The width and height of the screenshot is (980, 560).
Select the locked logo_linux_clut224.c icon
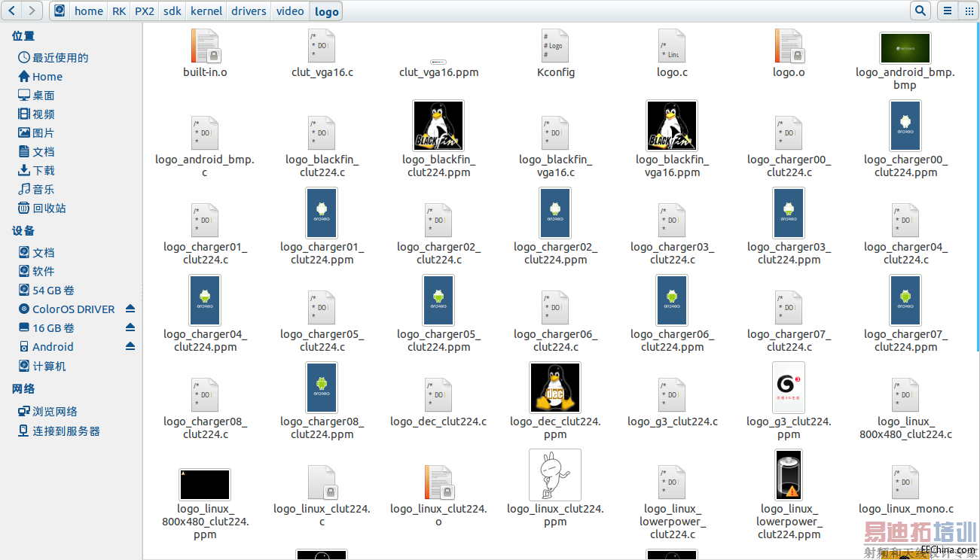coord(322,482)
